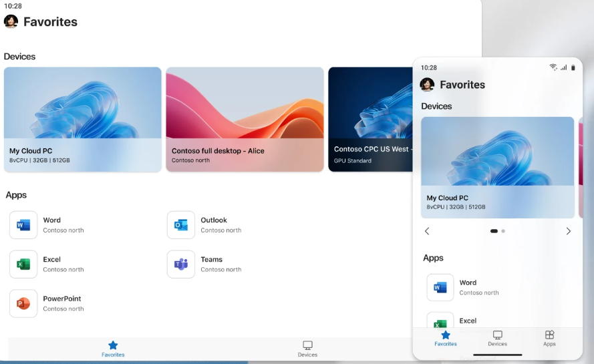
Task: Tap Wi-Fi status icon in phone view
Action: (x=553, y=67)
